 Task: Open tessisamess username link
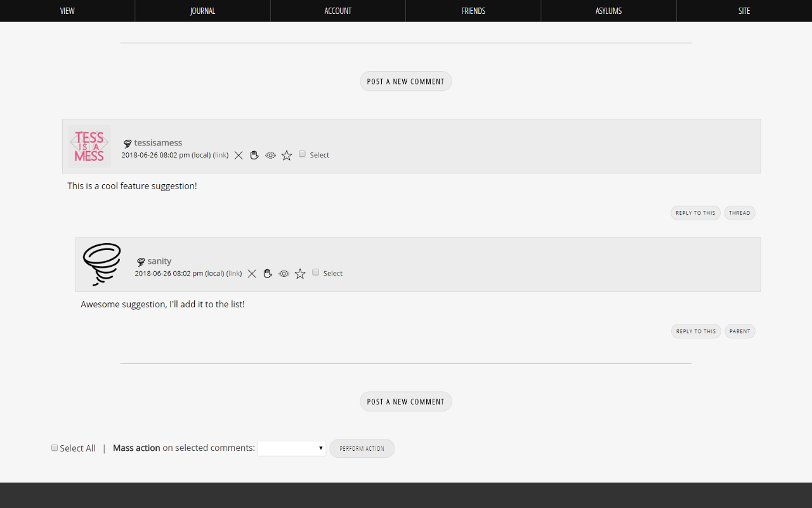[158, 143]
